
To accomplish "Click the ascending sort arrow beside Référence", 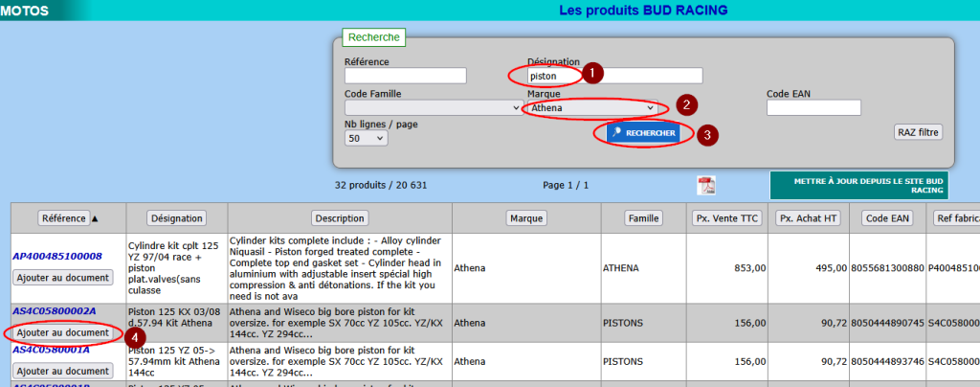I will (96, 218).
